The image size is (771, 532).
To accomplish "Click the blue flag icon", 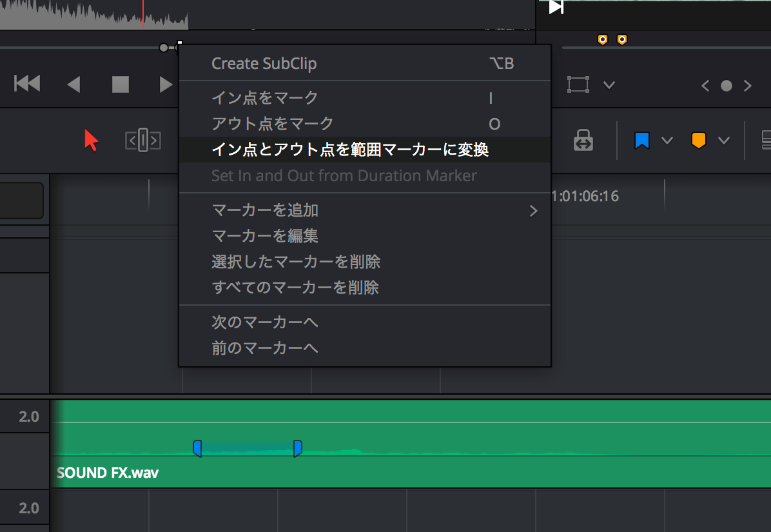I will (x=641, y=140).
